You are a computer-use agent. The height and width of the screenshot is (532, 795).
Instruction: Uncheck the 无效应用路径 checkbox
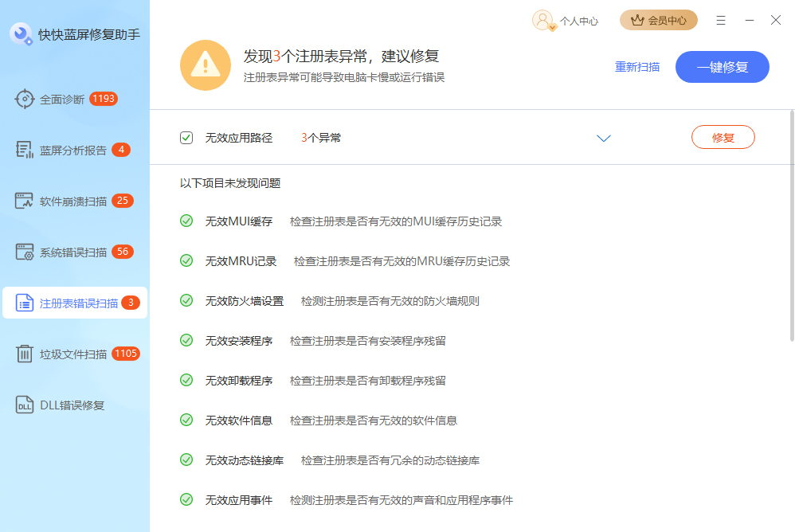point(186,137)
